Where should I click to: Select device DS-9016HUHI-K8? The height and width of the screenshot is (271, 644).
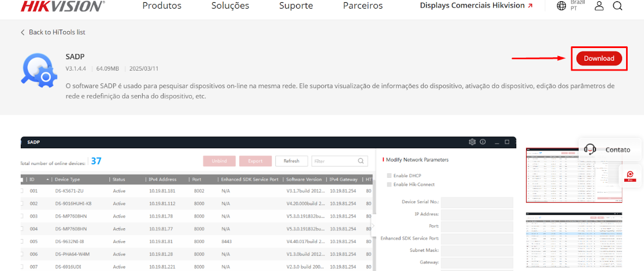pos(73,204)
